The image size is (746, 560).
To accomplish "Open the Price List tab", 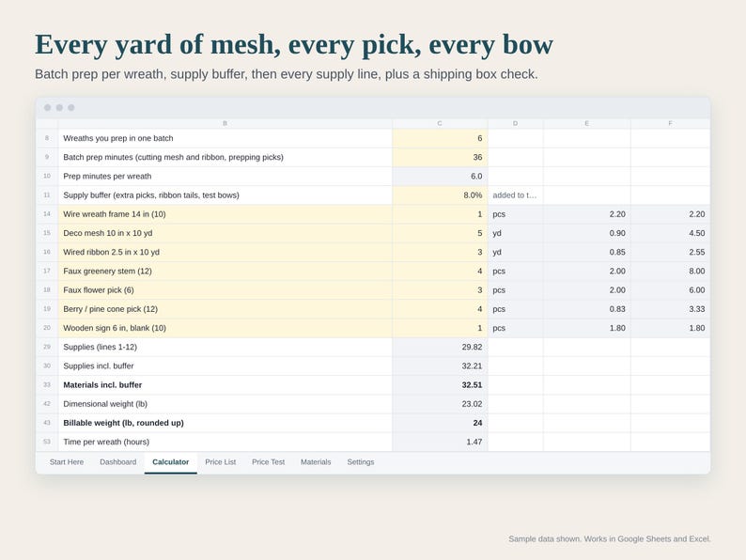I will point(220,462).
